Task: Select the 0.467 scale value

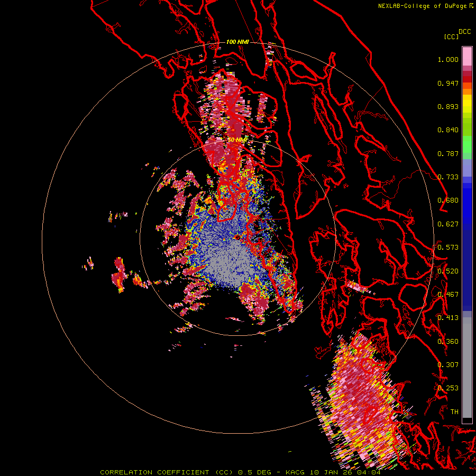Action: [x=448, y=295]
